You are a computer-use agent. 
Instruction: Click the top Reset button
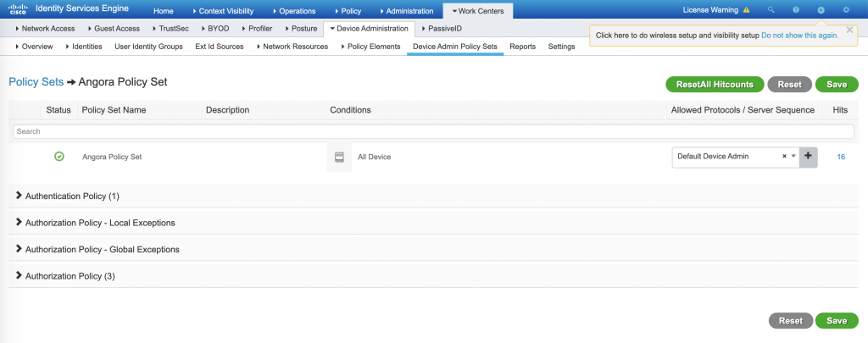pyautogui.click(x=789, y=85)
